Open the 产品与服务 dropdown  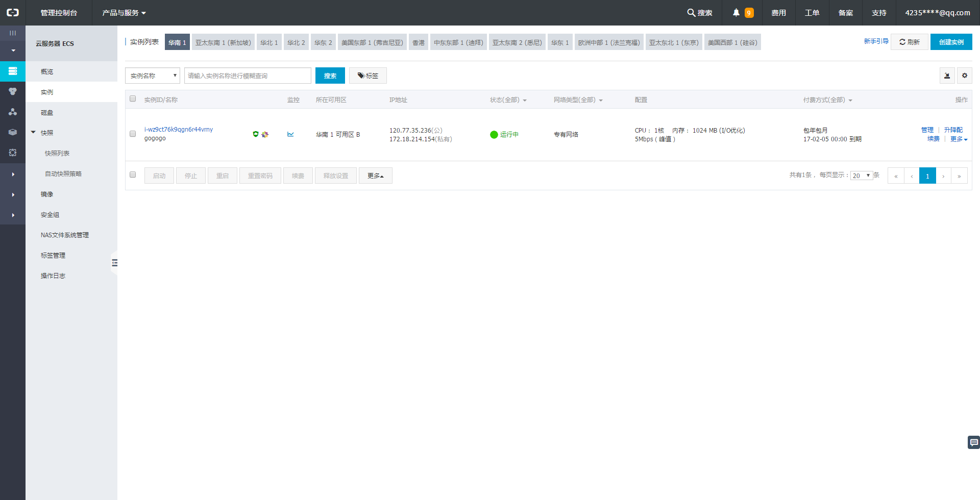(x=124, y=13)
